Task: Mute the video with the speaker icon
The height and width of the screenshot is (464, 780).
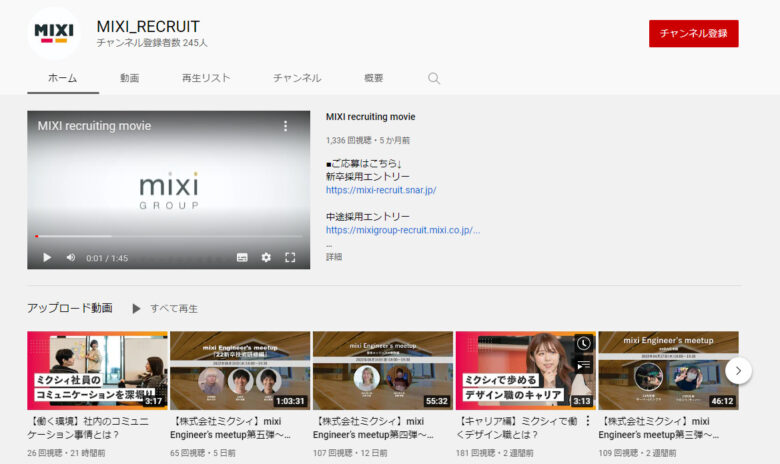Action: pyautogui.click(x=71, y=258)
